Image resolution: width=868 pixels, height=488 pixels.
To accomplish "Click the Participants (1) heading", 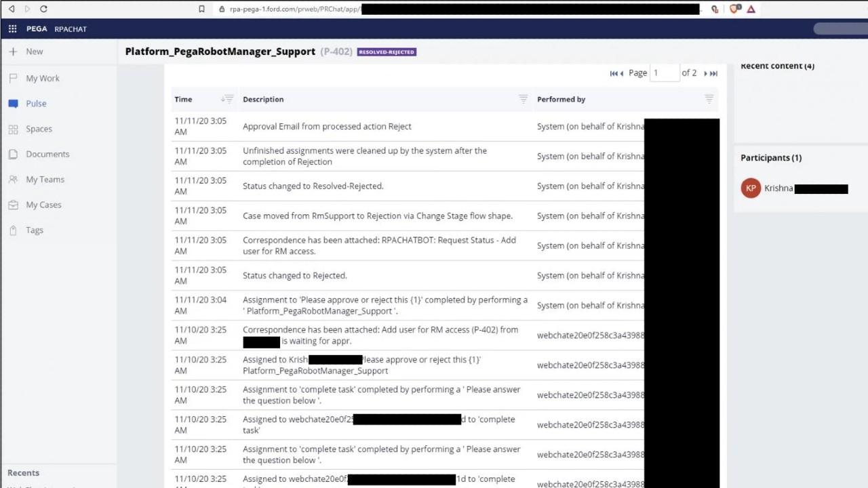I will (x=771, y=157).
